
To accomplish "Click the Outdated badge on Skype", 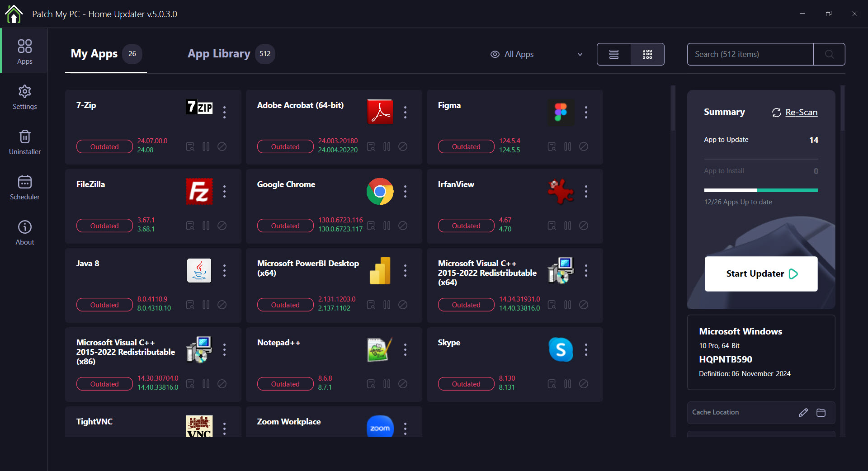I will (x=466, y=384).
